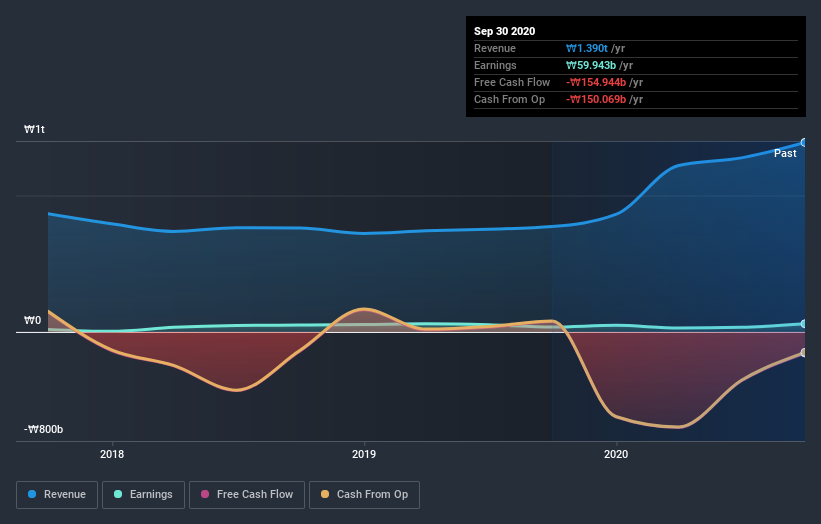This screenshot has width=821, height=524.
Task: Click the 2019 axis label
Action: point(364,454)
